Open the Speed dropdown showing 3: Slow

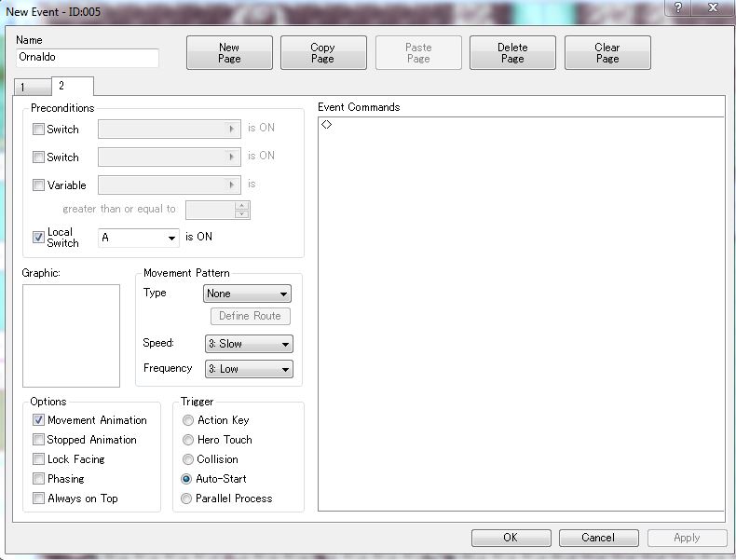click(x=248, y=344)
